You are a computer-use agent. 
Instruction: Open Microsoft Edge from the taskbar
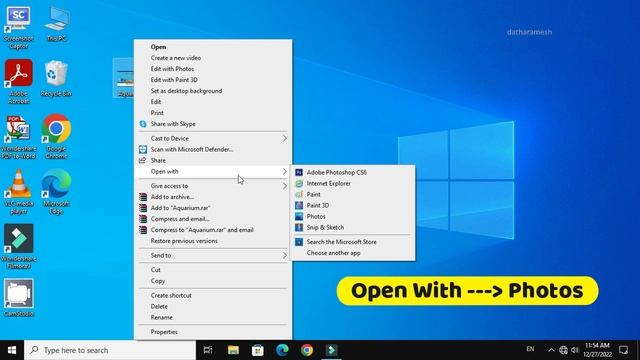click(282, 350)
